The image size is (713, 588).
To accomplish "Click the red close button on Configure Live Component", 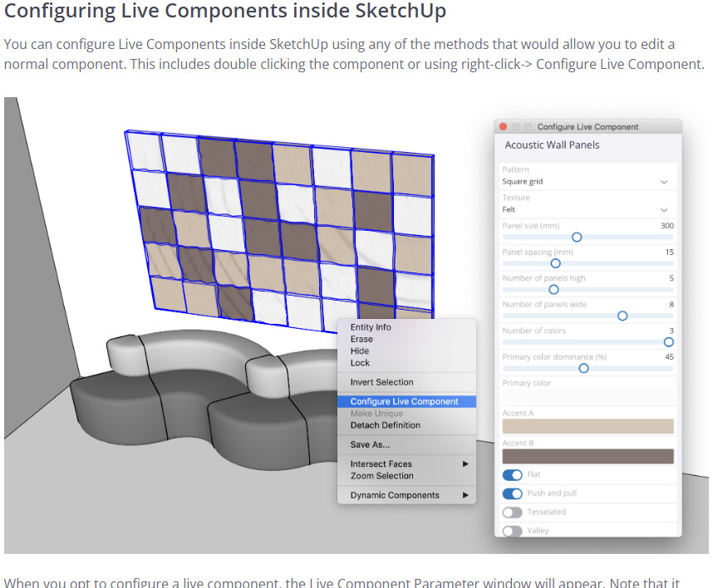I will (x=503, y=127).
